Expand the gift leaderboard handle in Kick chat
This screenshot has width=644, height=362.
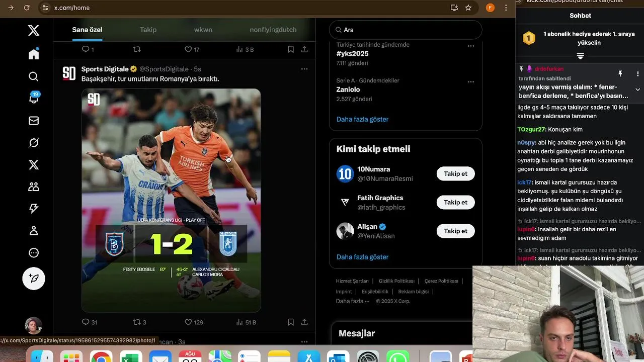(x=580, y=56)
